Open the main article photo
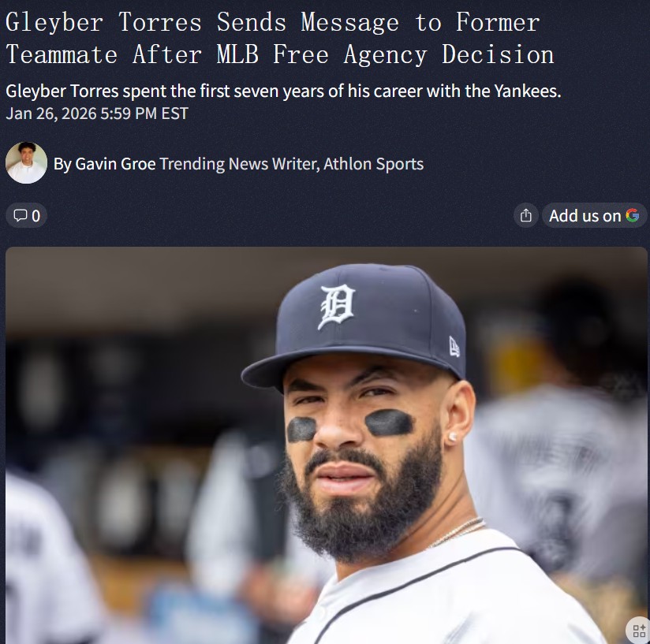Image resolution: width=650 pixels, height=644 pixels. 327,445
